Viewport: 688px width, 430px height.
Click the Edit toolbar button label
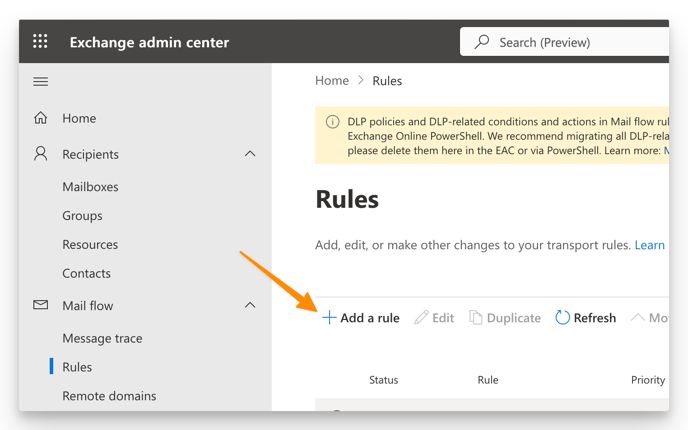pos(443,318)
